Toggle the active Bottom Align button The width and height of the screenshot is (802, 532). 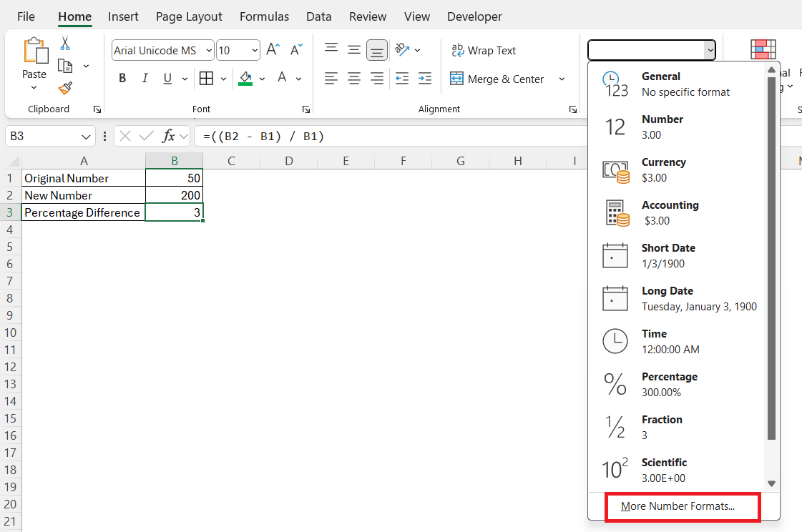tap(377, 51)
